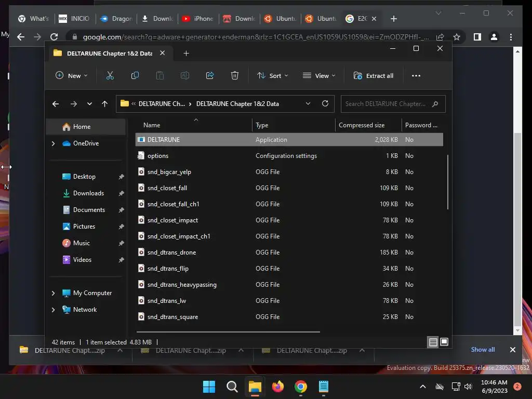Open Chrome tab search dropdown
The width and height of the screenshot is (532, 399).
point(438,13)
